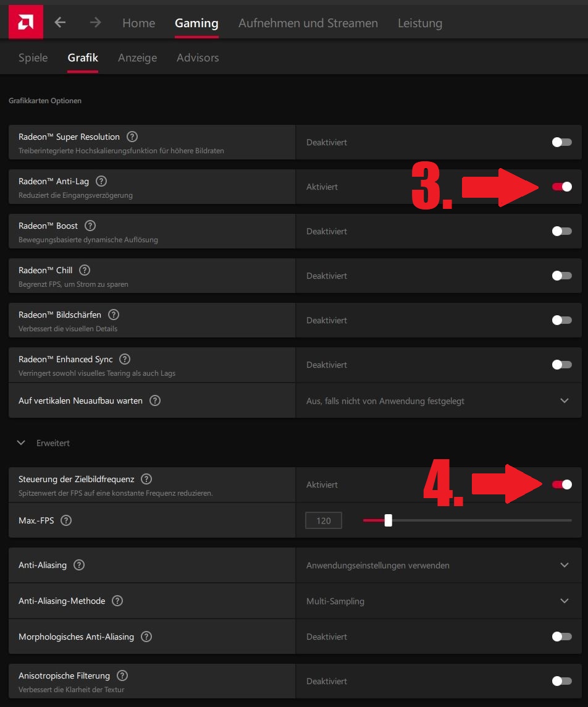Click the Erweitert section label
Screen dimensions: 588x707
53,443
